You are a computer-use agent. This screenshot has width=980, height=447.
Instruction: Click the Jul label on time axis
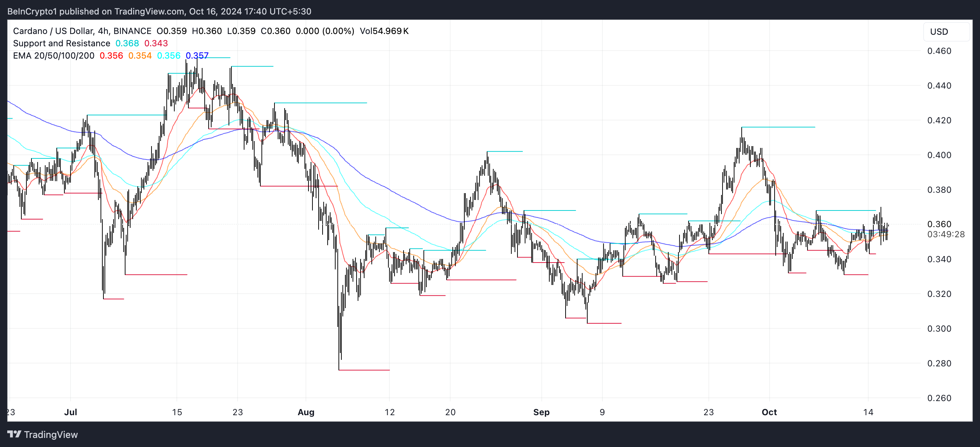point(71,412)
